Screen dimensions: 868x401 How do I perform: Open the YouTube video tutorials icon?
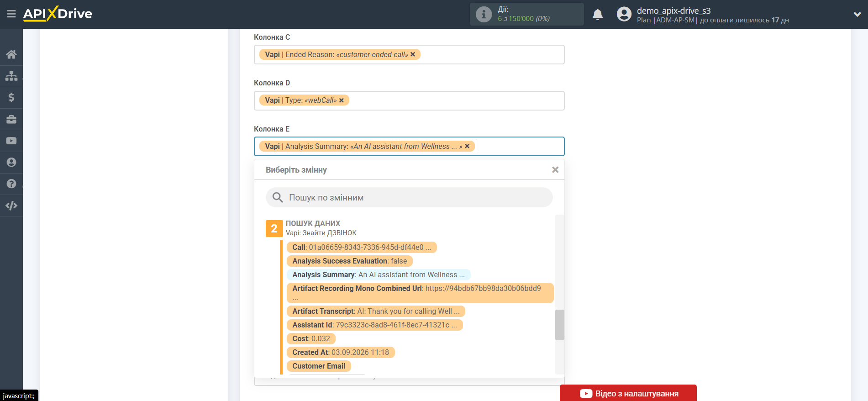pos(11,141)
